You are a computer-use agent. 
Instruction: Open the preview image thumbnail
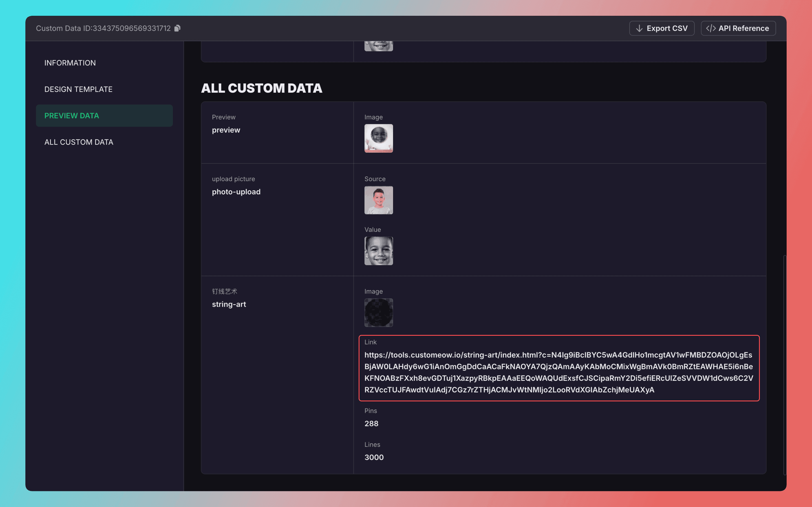[x=378, y=138]
